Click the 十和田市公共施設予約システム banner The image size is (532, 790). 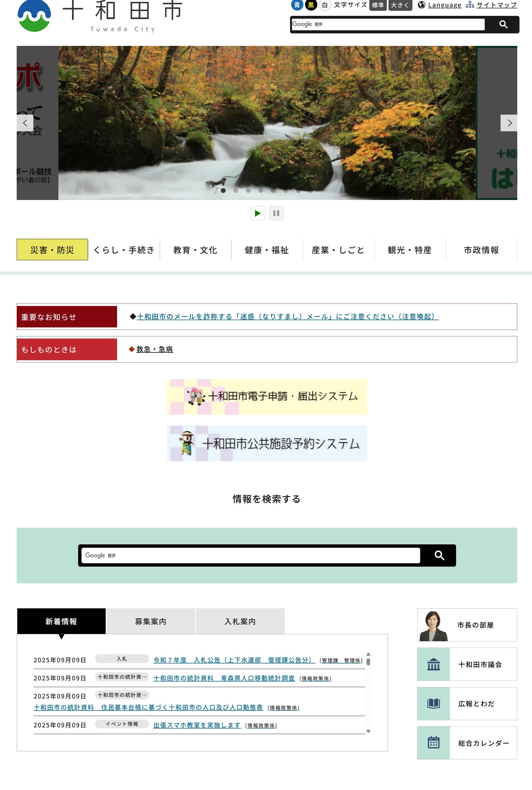point(267,443)
